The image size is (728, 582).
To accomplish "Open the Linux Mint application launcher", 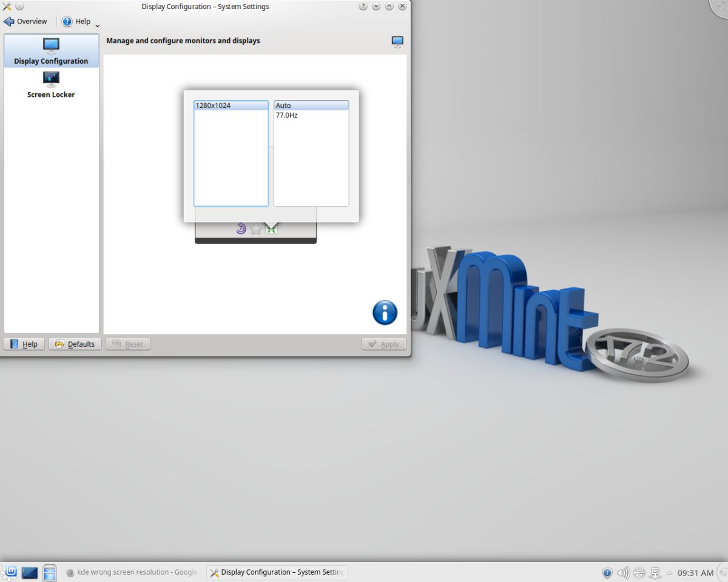I will (x=10, y=572).
